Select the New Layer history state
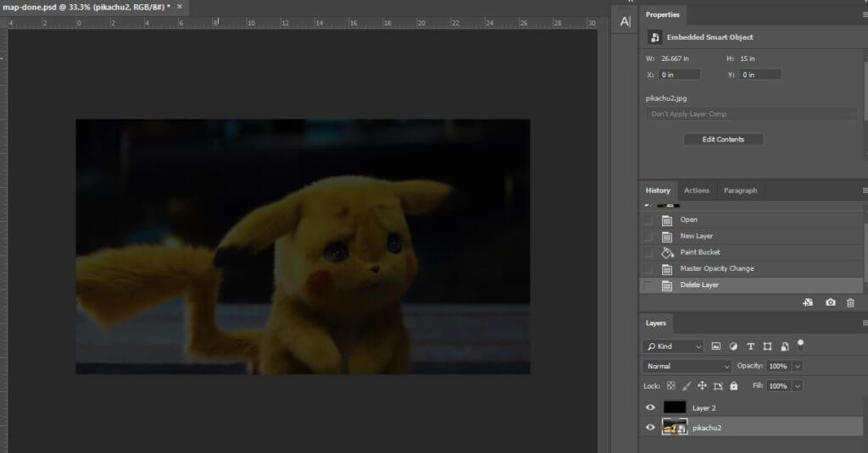Image resolution: width=868 pixels, height=453 pixels. point(751,236)
